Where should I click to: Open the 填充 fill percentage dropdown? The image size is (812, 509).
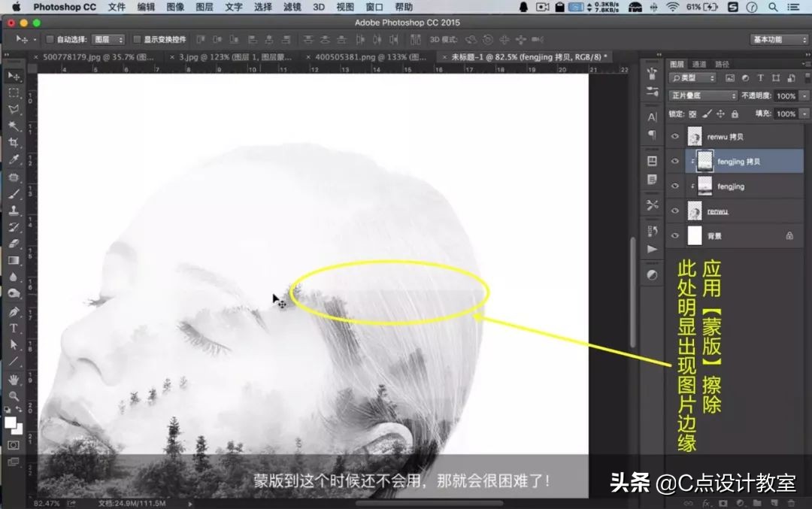804,113
